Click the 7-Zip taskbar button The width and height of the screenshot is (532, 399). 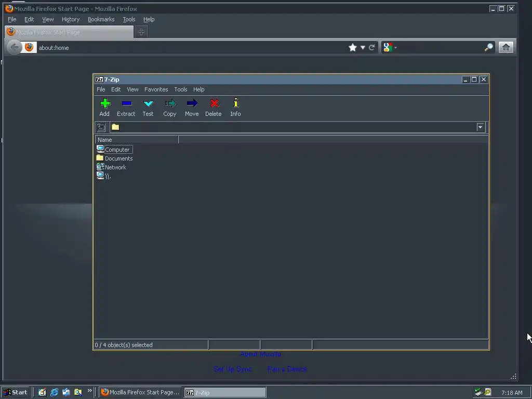pyautogui.click(x=225, y=393)
